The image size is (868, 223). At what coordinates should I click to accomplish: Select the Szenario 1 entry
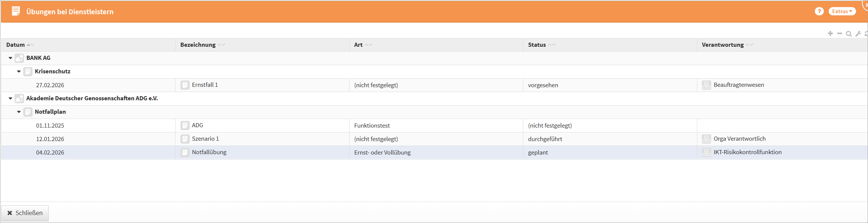[x=205, y=139]
